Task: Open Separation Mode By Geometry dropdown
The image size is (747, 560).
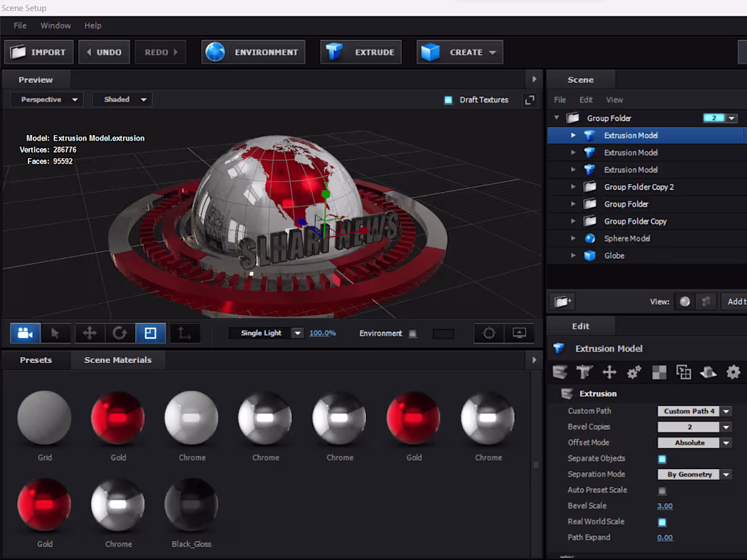Action: 726,474
